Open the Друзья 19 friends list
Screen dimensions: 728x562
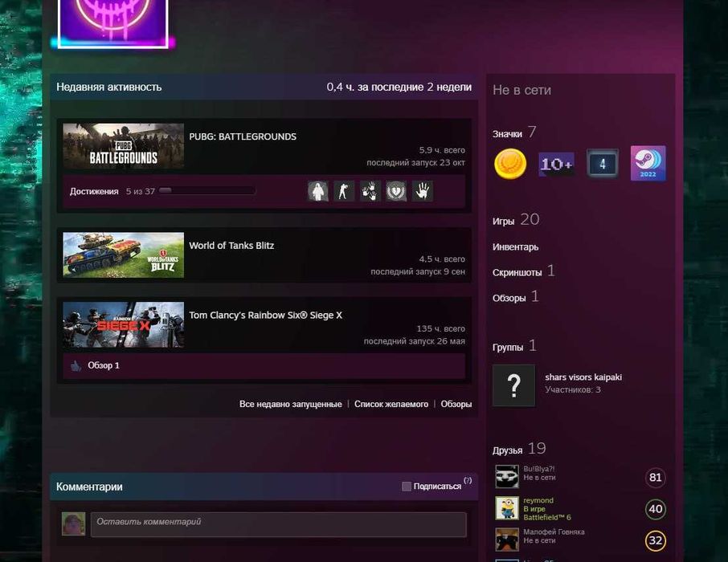pos(519,449)
